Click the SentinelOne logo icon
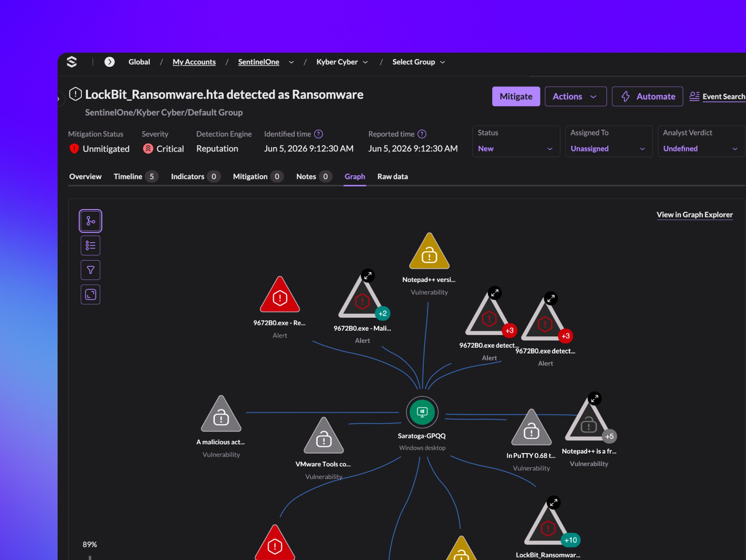This screenshot has width=746, height=560. point(72,62)
